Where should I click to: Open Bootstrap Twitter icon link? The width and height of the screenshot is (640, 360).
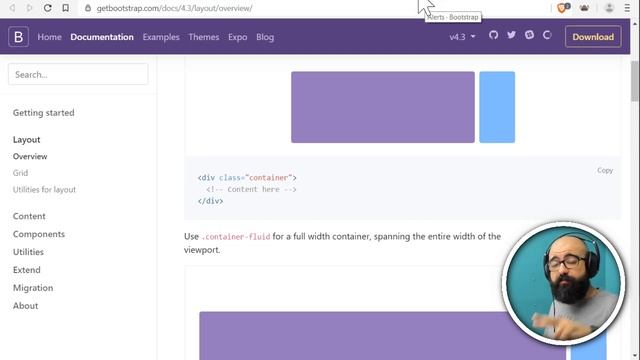click(511, 35)
